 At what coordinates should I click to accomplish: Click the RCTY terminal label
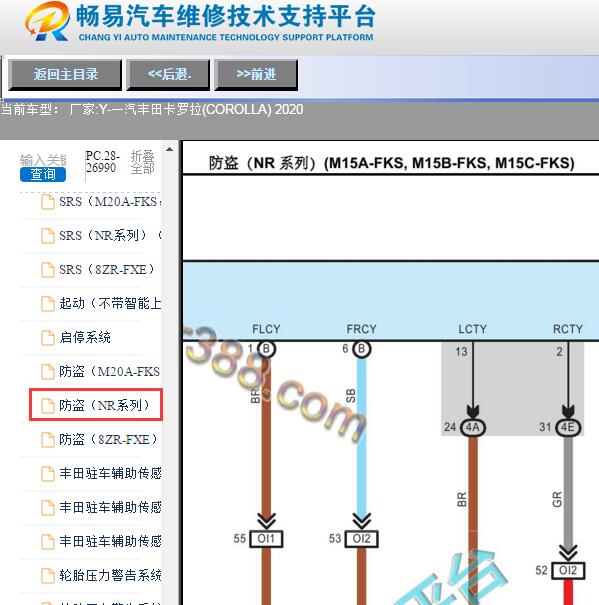567,329
